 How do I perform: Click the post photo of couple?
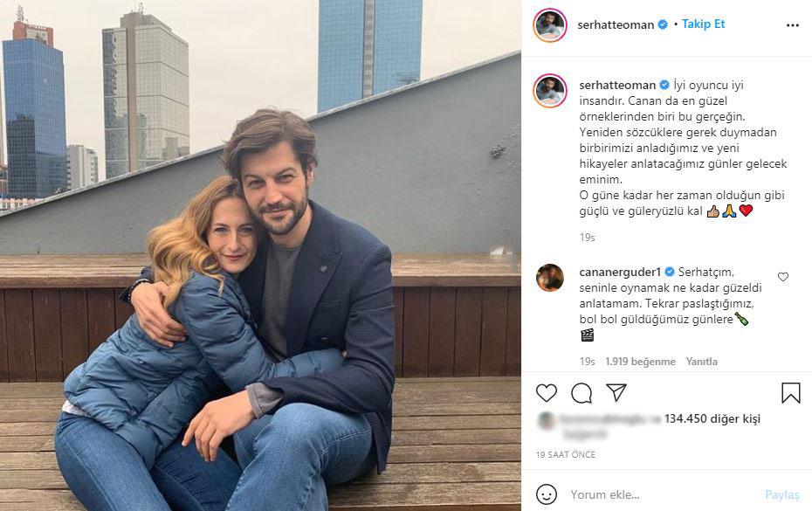pyautogui.click(x=260, y=255)
